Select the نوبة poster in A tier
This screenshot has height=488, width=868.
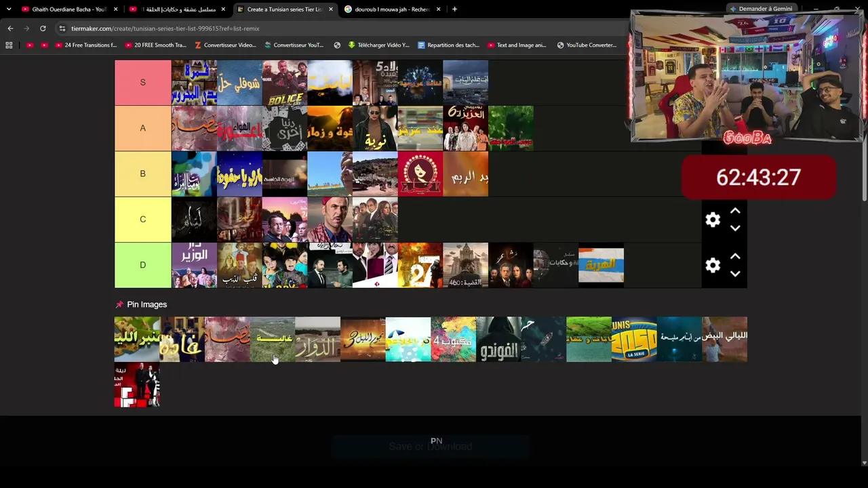(x=375, y=128)
